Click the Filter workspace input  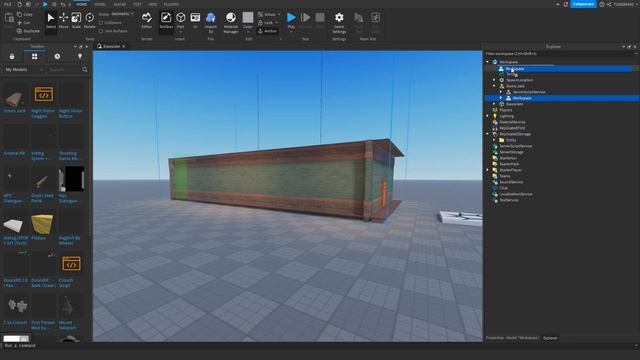pyautogui.click(x=559, y=53)
